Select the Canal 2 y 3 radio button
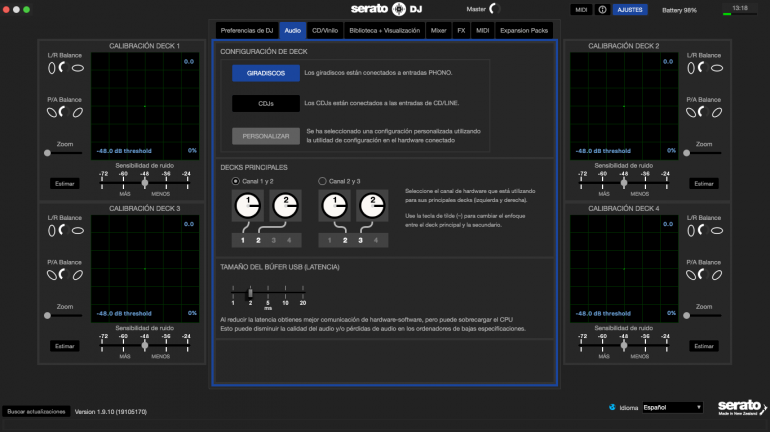 coord(322,181)
